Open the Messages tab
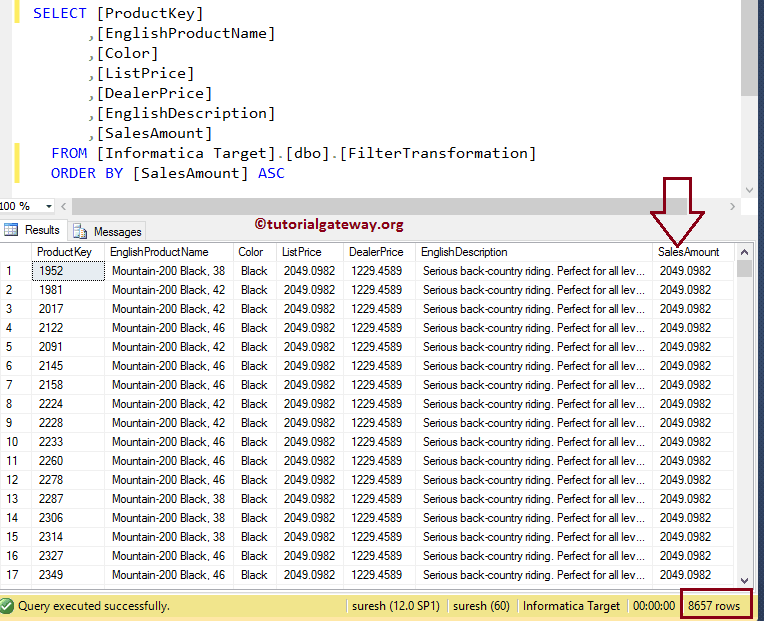The height and width of the screenshot is (621, 764). tap(107, 231)
